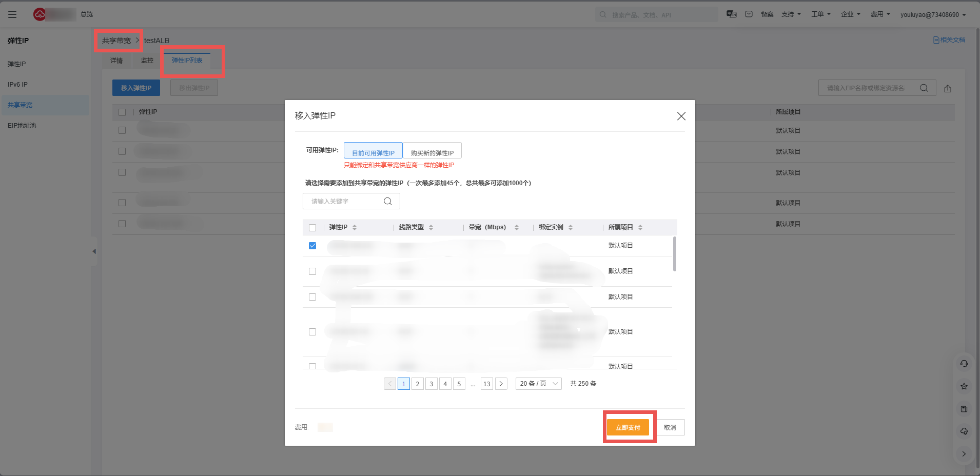Viewport: 980px width, 476px height.
Task: Sort the dialog table by 绑定实例
Action: 571,227
